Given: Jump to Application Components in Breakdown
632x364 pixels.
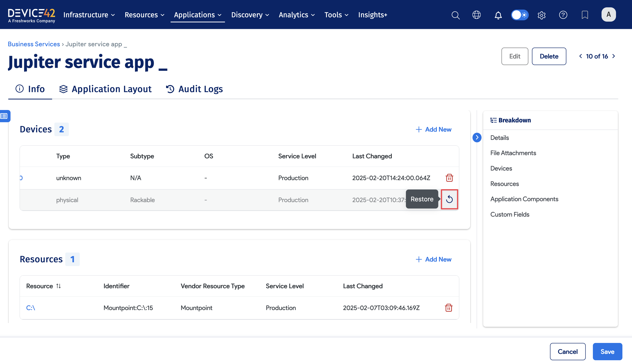Looking at the screenshot, I should coord(524,199).
